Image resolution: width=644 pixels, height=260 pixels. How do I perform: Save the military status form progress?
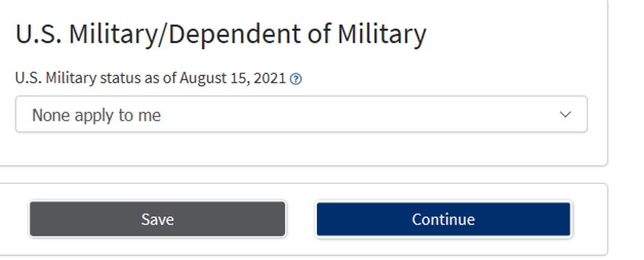coord(158,219)
